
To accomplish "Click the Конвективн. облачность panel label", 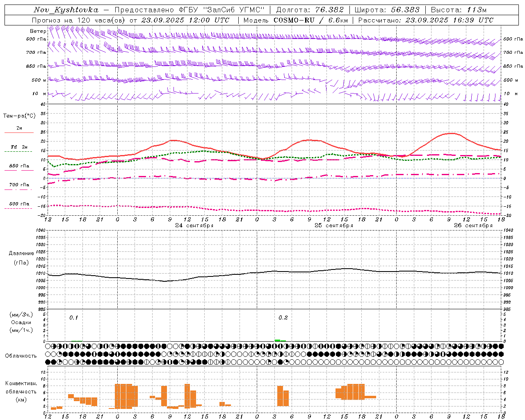I will (x=21, y=388).
